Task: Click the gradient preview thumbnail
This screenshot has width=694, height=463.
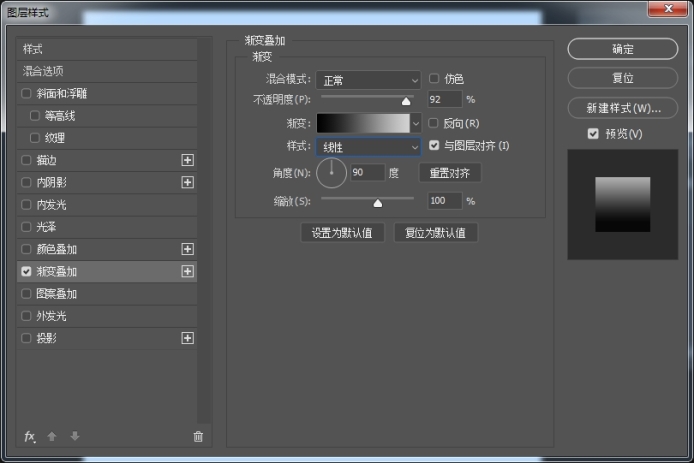Action: tap(622, 204)
